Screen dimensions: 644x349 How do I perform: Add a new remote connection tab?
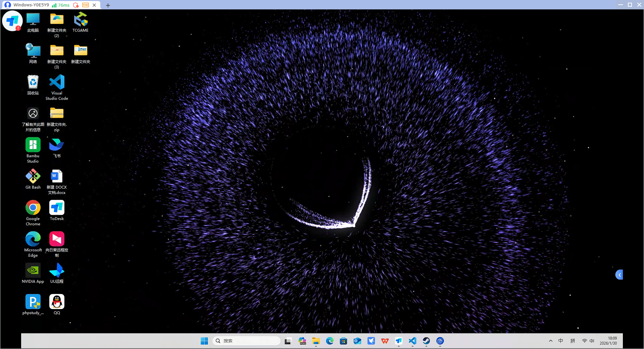[108, 5]
